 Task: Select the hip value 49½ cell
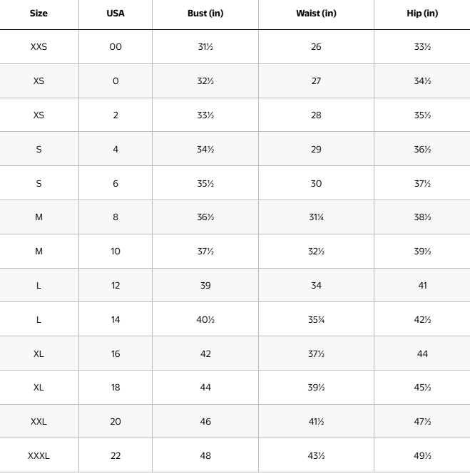click(422, 456)
